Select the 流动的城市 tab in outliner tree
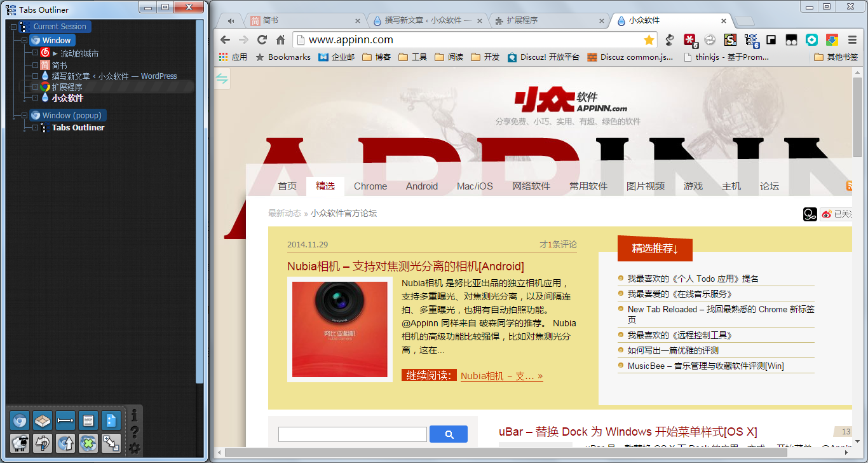The height and width of the screenshot is (463, 868). coord(79,53)
